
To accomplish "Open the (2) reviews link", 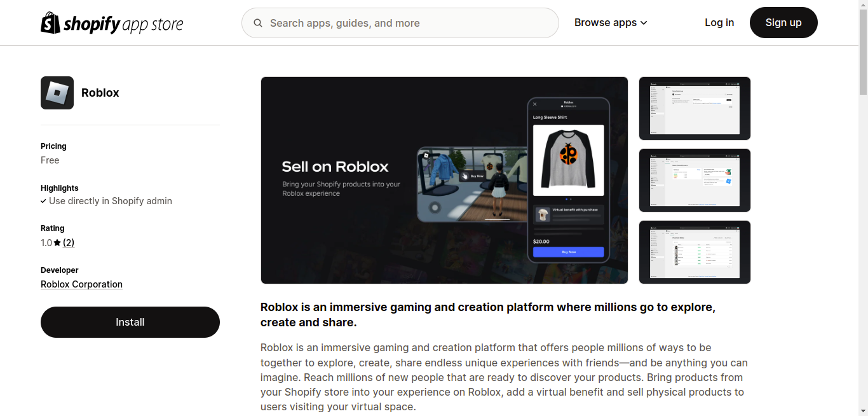I will tap(69, 243).
